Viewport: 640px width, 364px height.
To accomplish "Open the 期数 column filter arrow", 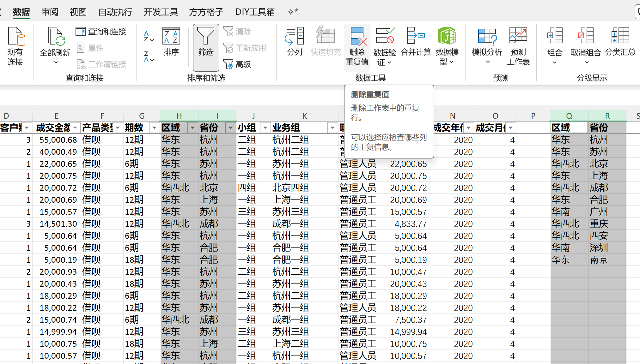I will coord(154,128).
